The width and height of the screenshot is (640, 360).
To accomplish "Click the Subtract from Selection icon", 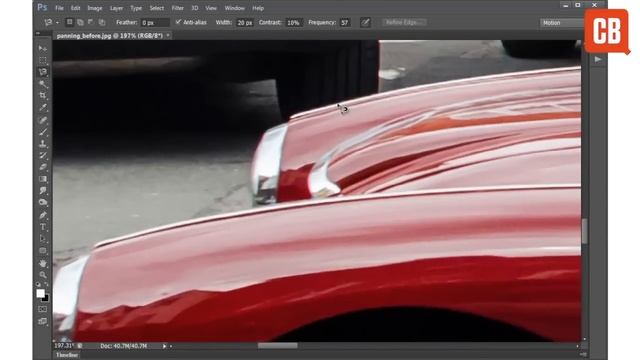I will (91, 22).
